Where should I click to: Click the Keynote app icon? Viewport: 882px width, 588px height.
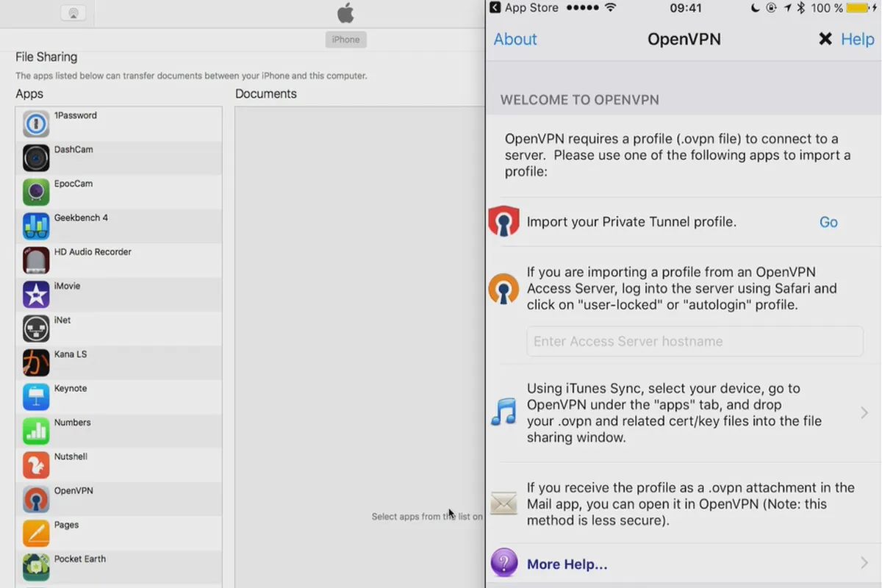click(36, 397)
